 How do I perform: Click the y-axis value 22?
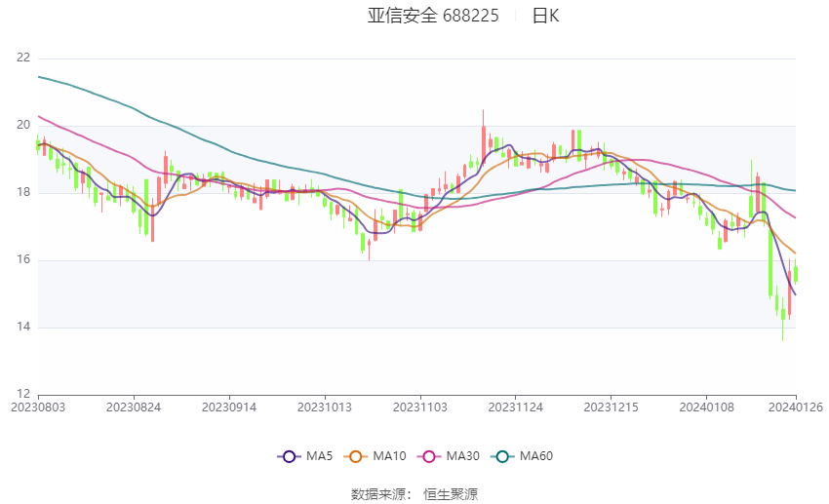[23, 58]
